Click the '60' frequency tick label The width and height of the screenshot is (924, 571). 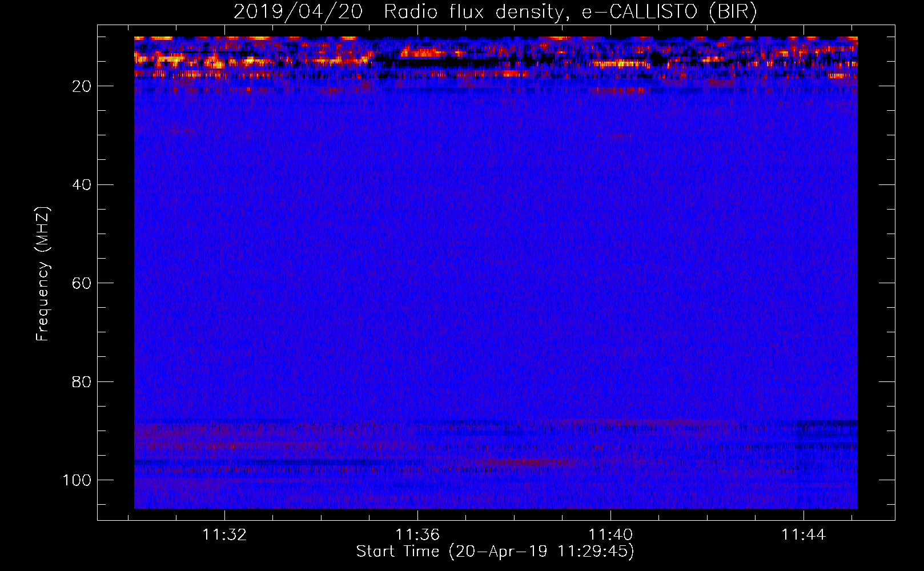[82, 283]
